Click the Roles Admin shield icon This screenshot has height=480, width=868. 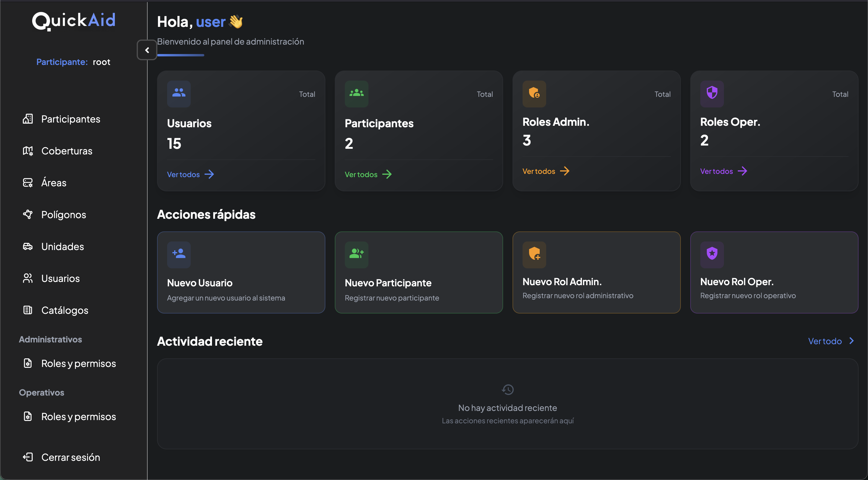[x=534, y=94]
